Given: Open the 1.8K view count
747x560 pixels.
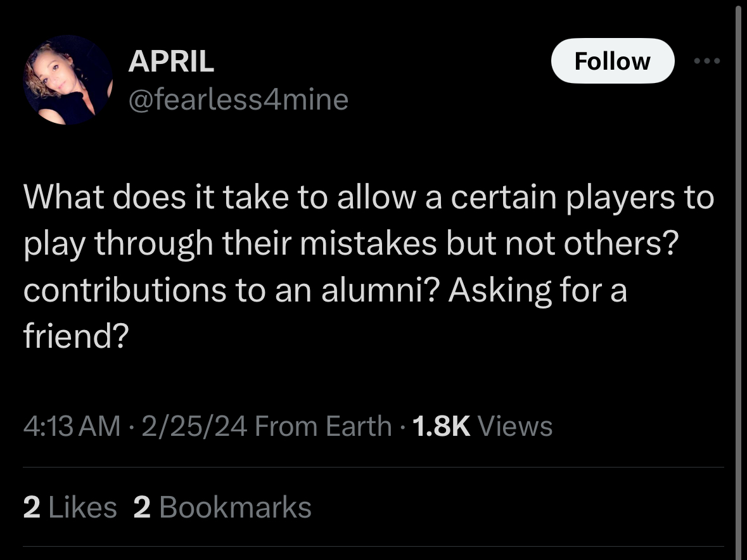Looking at the screenshot, I should [x=441, y=426].
